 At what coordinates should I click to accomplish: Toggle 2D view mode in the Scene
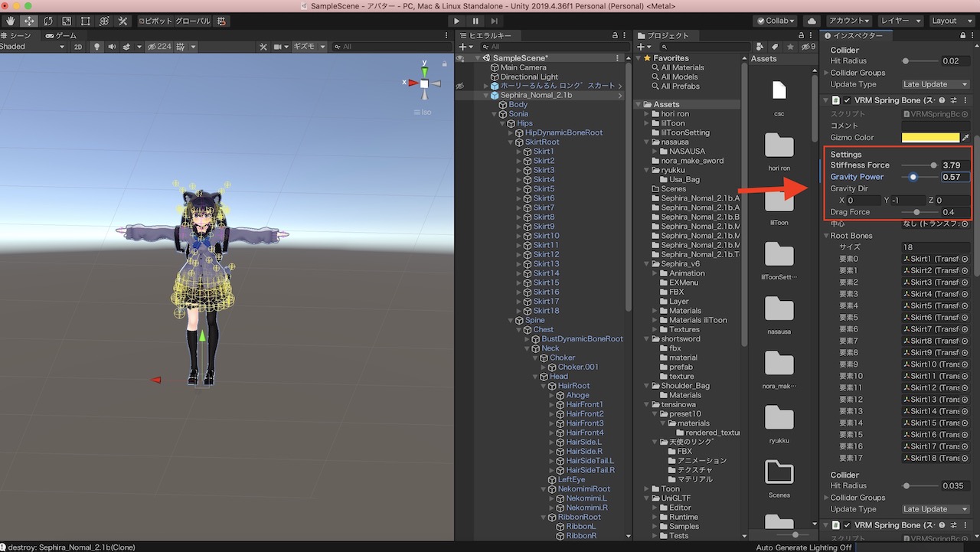coord(77,47)
